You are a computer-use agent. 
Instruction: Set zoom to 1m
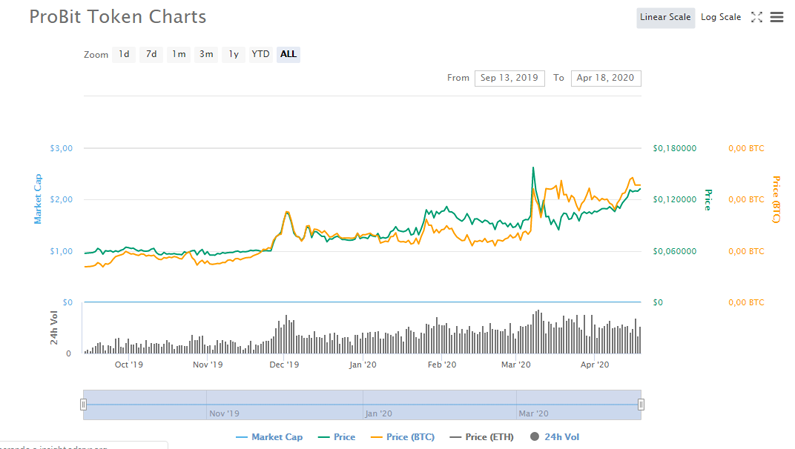178,54
